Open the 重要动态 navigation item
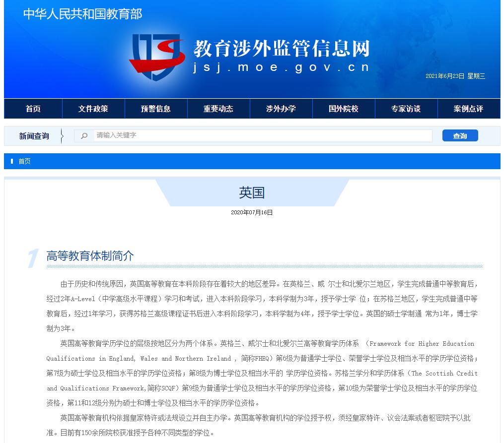The height and width of the screenshot is (443, 504). click(x=218, y=108)
